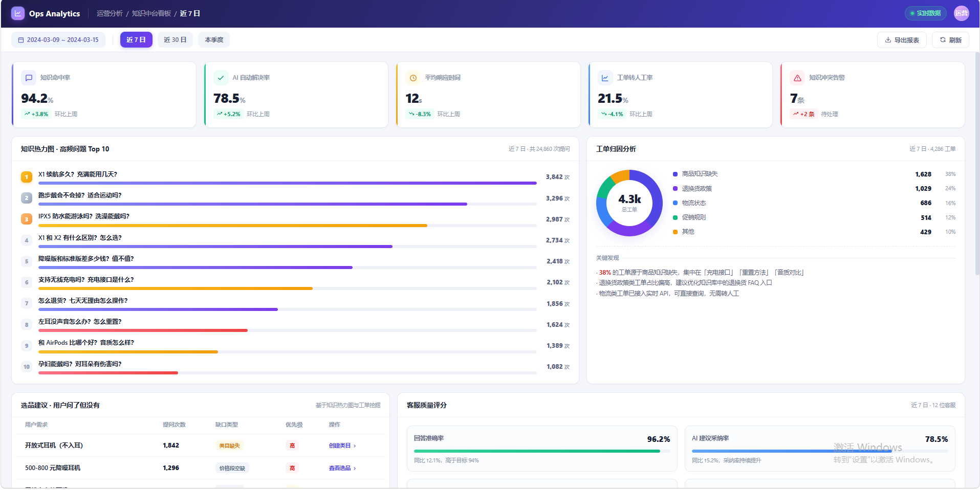980x490 pixels.
Task: Select the 近 7 日 time range
Action: point(136,40)
